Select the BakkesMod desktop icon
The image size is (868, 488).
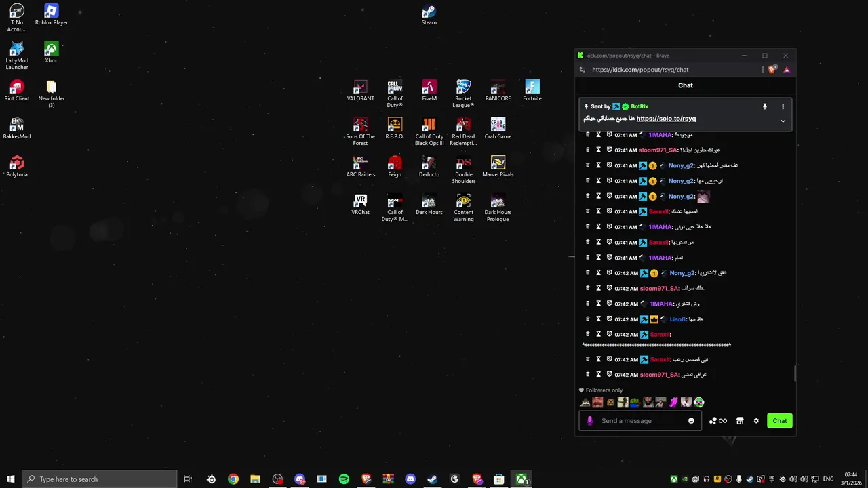[x=17, y=129]
